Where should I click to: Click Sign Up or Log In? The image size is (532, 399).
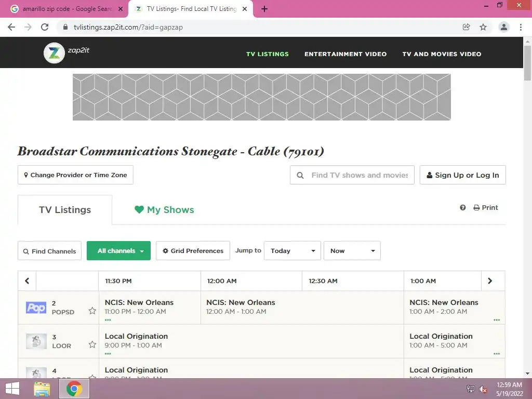[x=463, y=175]
